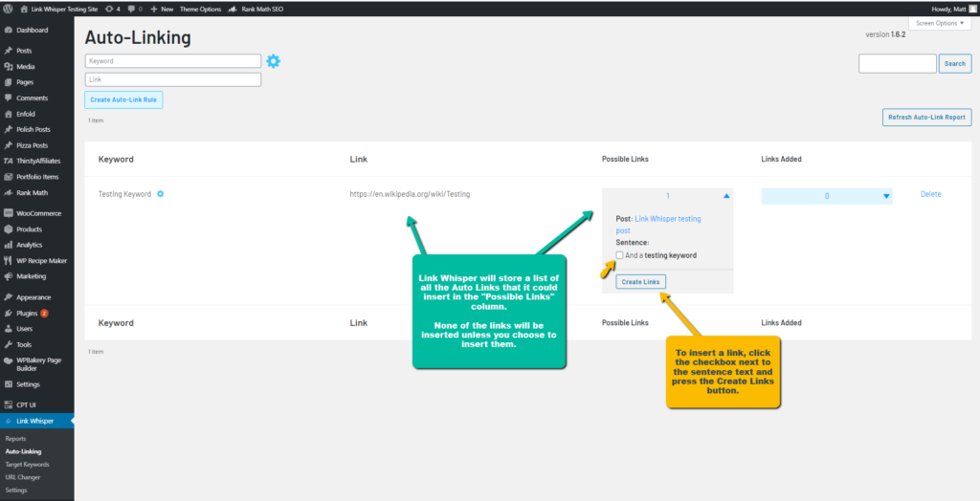Click the ThirstyAffiliates TA icon in the sidebar
Screen dimensions: 980x501
click(8, 161)
